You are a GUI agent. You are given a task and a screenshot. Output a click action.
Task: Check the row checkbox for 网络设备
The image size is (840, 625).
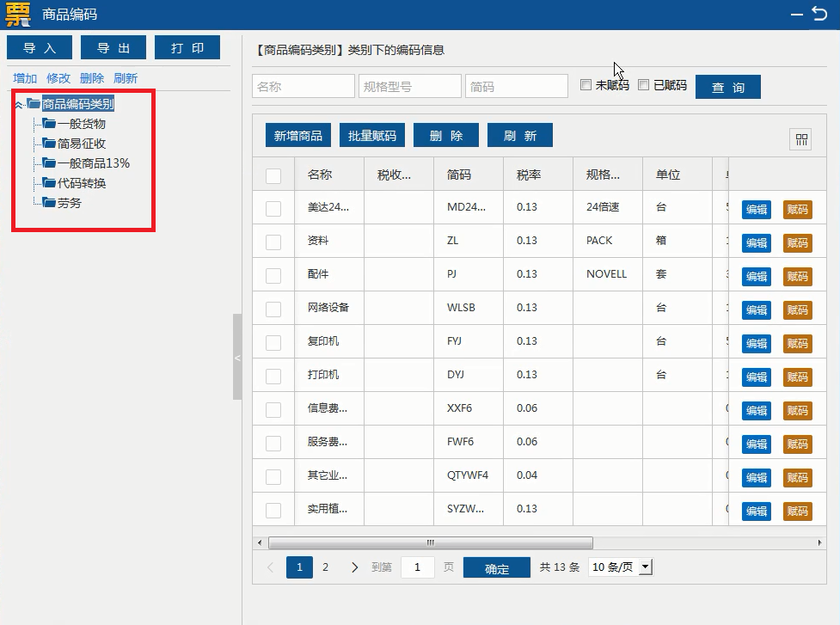(x=273, y=309)
